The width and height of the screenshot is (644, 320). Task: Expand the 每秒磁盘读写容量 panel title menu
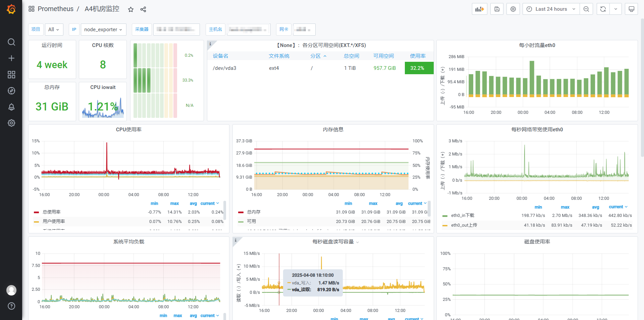pos(335,242)
